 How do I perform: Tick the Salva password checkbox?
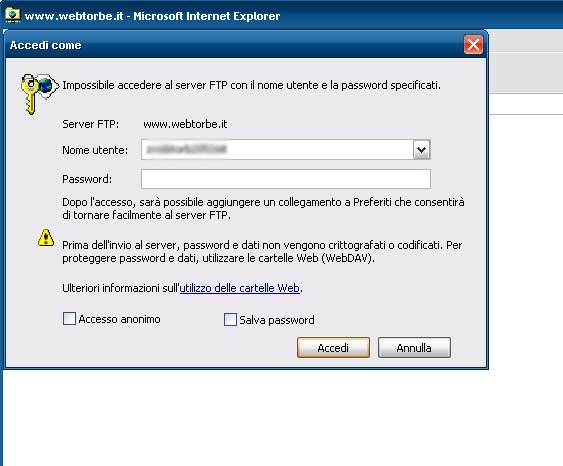coord(230,319)
